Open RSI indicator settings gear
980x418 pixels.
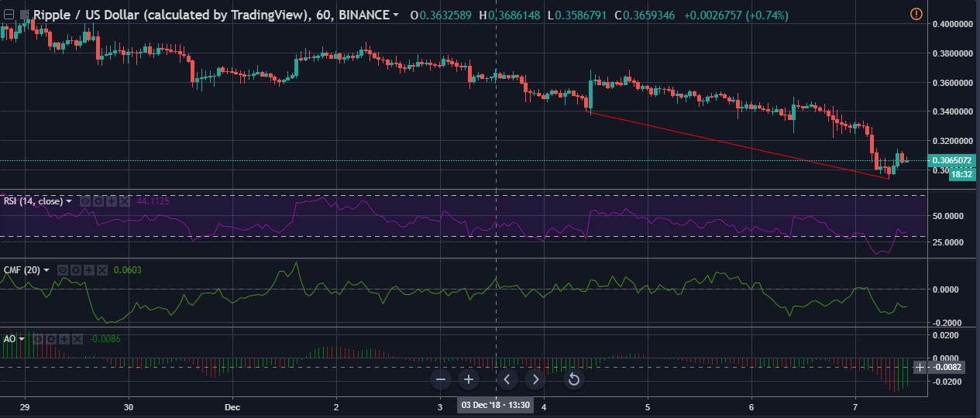click(x=98, y=201)
